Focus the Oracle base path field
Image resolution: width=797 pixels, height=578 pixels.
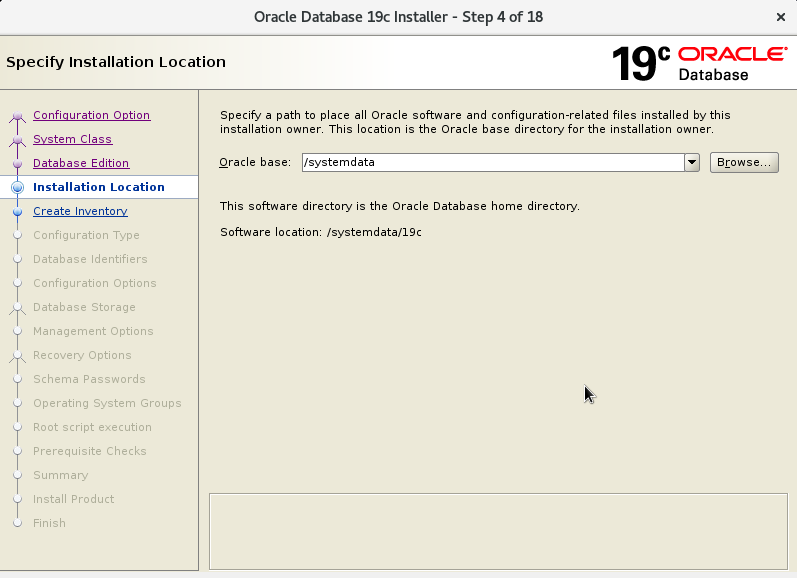pos(493,162)
